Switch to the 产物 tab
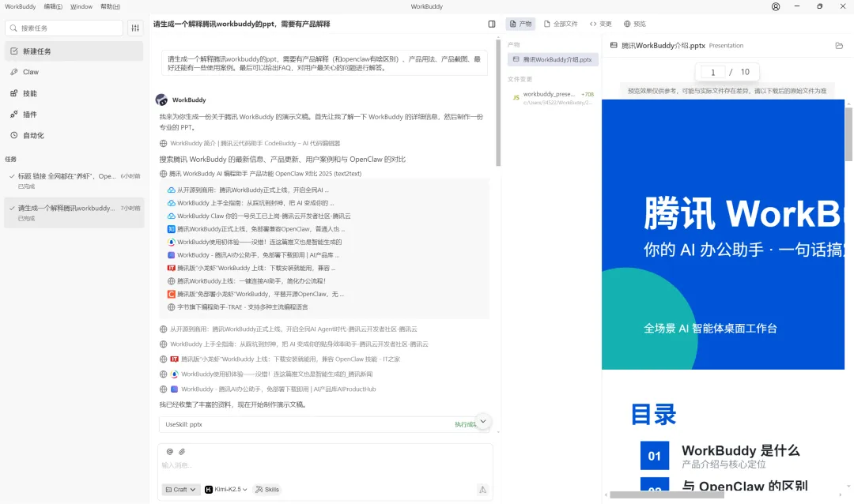 520,24
